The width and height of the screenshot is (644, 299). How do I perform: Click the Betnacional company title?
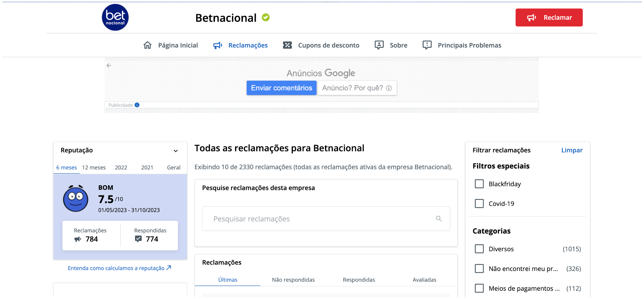click(226, 18)
